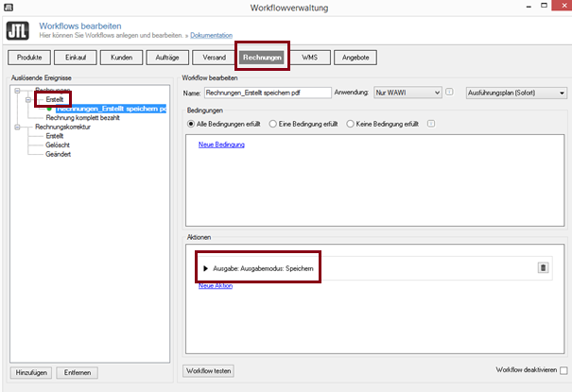Screen dimensions: 572x392
Task: Click the Neue Bedingung link
Action: click(x=221, y=145)
